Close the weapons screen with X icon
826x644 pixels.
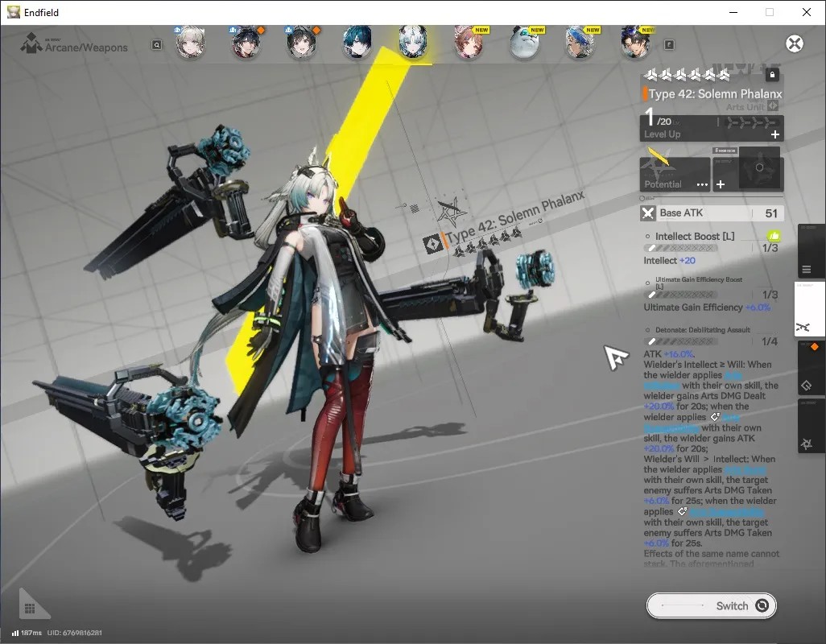coord(795,43)
